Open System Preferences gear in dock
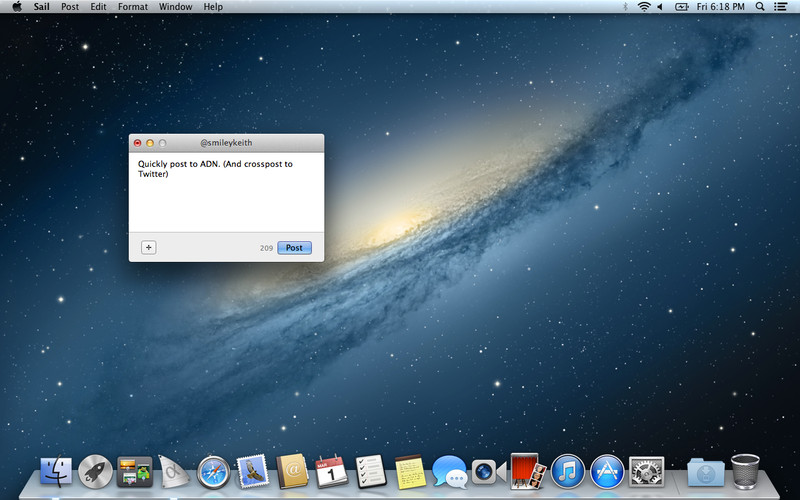Viewport: 800px width, 500px height. point(647,471)
